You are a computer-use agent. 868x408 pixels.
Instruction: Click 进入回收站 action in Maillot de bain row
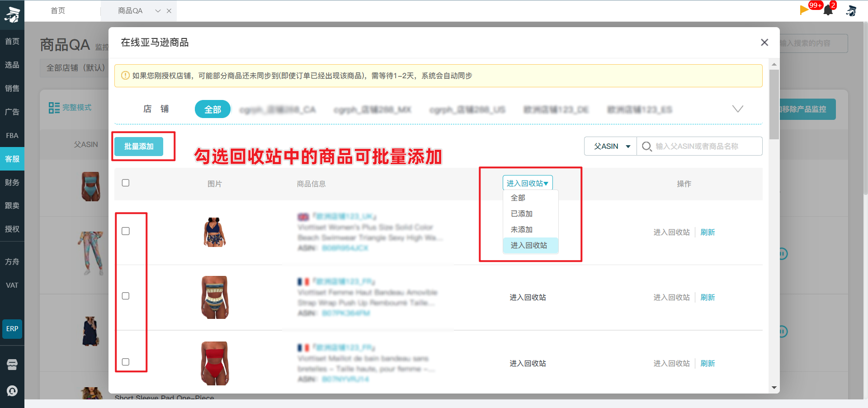coord(672,364)
